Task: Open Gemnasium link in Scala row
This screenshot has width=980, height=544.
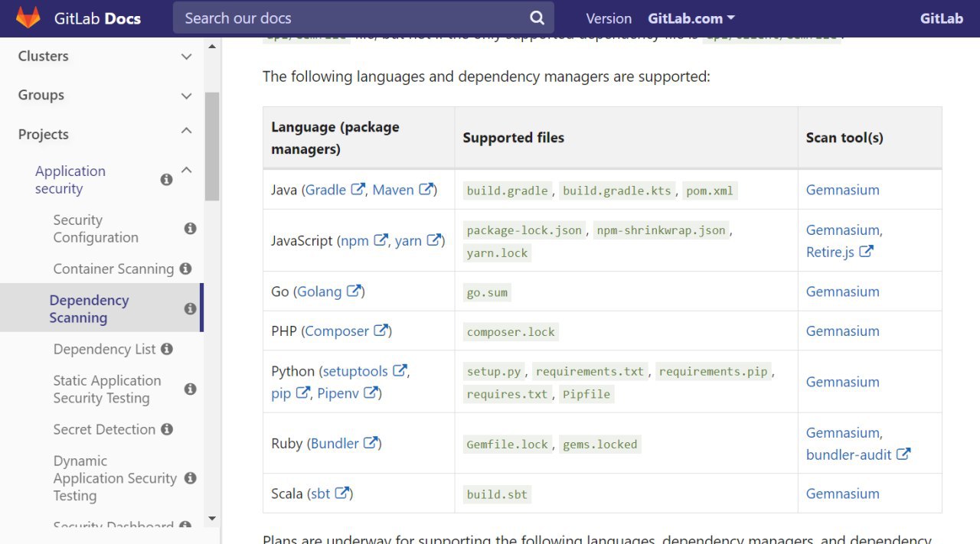Action: pos(842,494)
